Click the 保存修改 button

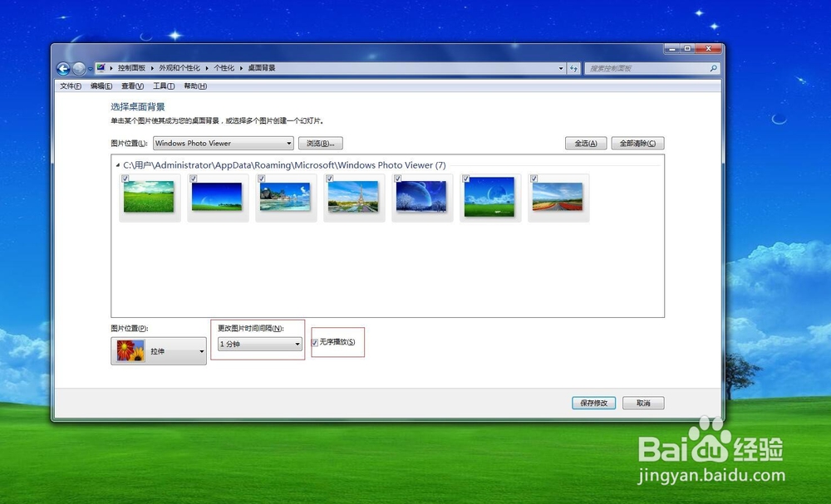tap(593, 403)
